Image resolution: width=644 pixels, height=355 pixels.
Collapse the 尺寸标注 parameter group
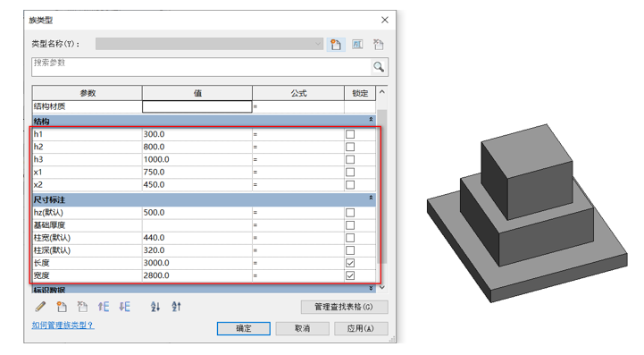(371, 199)
